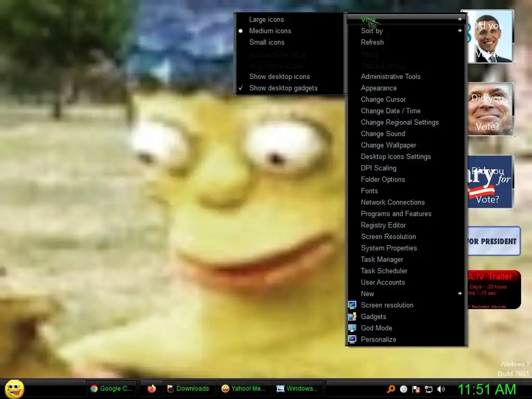Launch Task Manager
This screenshot has height=399, width=532.
(x=406, y=260)
